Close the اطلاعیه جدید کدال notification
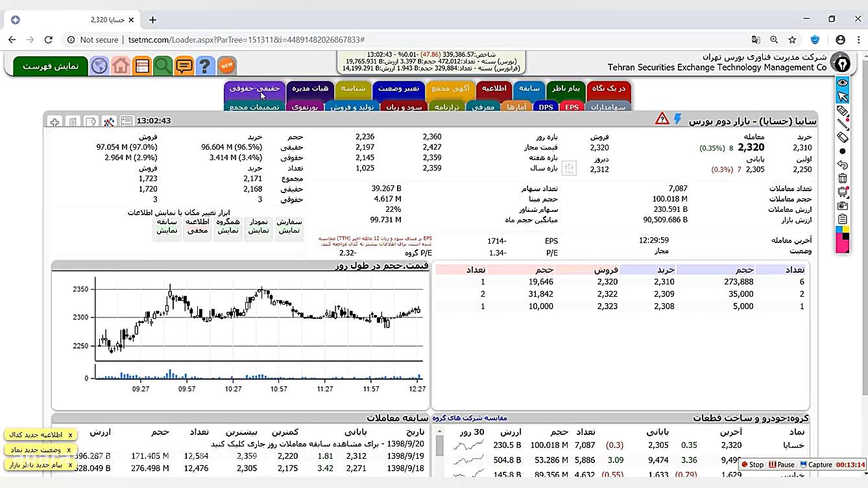This screenshot has height=488, width=868. coord(70,435)
